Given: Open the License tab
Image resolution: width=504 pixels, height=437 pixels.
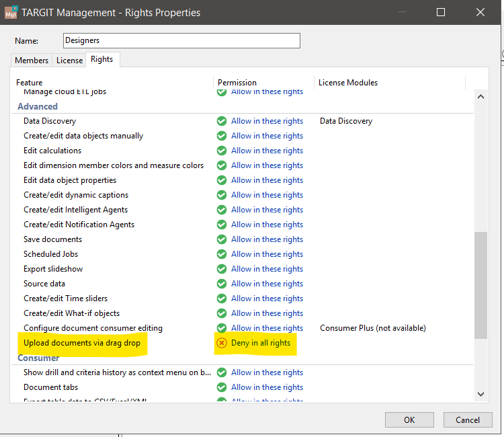Looking at the screenshot, I should [69, 61].
